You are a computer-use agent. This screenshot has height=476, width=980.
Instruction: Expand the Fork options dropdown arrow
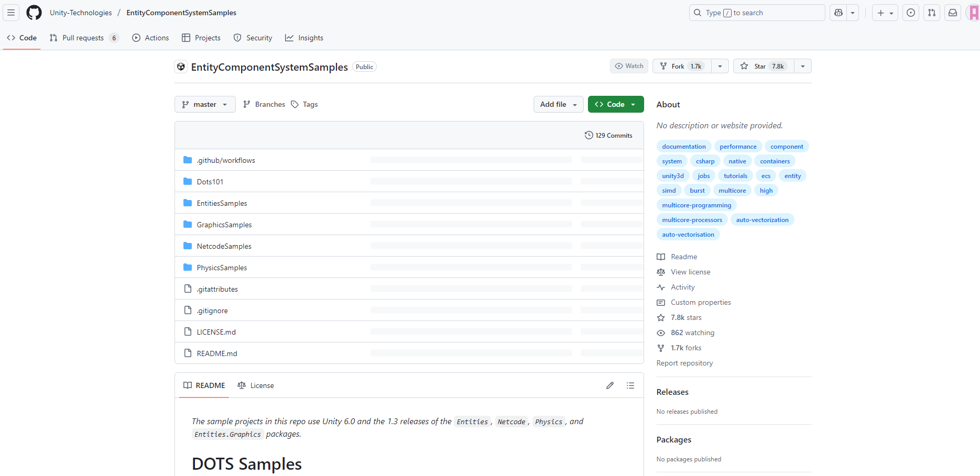point(720,66)
